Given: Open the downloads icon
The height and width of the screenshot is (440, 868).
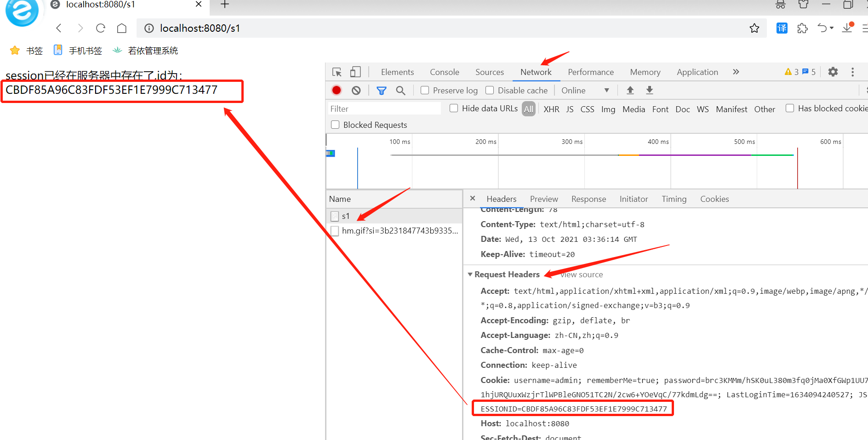Looking at the screenshot, I should pos(847,28).
